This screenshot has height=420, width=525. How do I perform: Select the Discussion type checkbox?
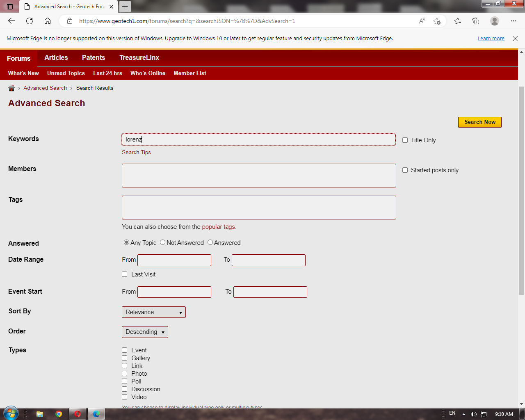[125, 389]
